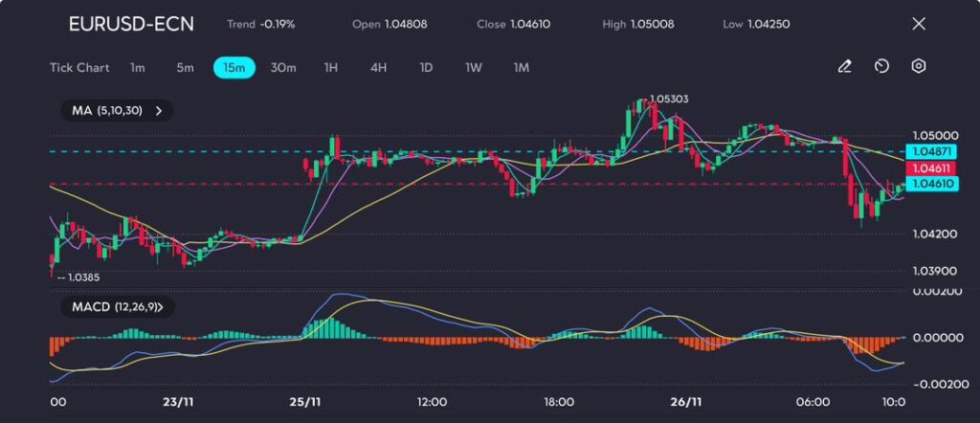Expand the MACD (12,26,9) indicator chevron
980x423 pixels.
(x=160, y=307)
